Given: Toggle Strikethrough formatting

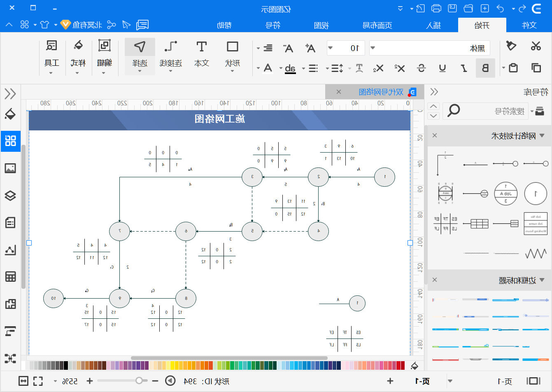Looking at the screenshot, I should point(421,68).
